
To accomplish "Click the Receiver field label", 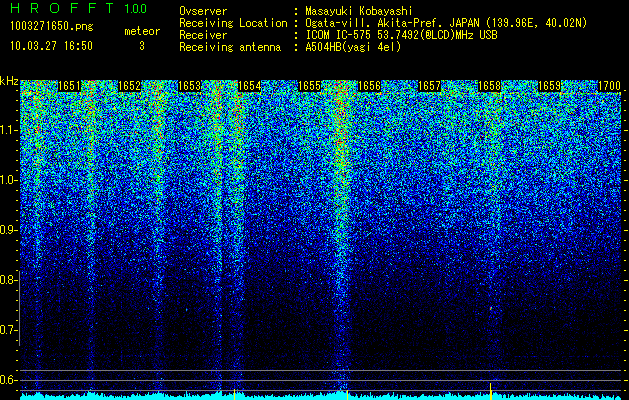I will 203,35.
